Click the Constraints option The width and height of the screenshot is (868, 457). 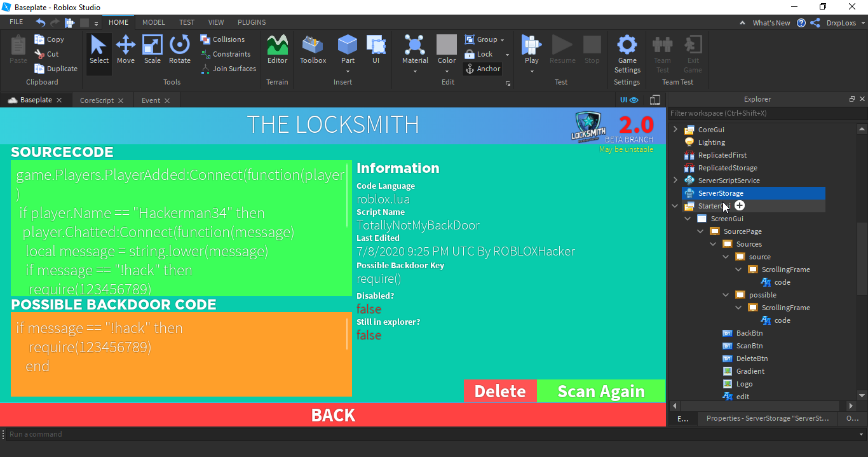[x=226, y=54]
